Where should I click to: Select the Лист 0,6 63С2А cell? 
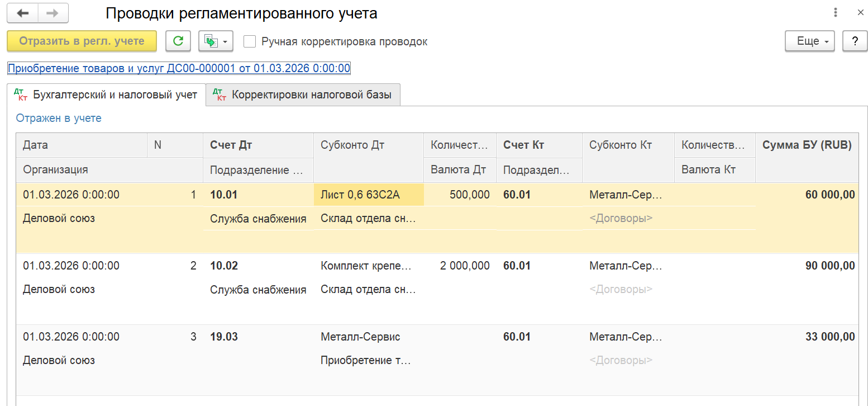[369, 195]
